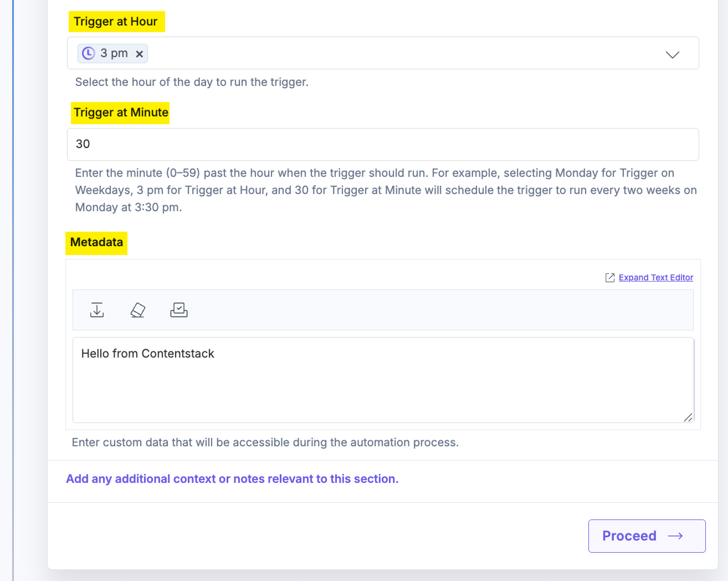This screenshot has width=728, height=581.
Task: Open the Expand Text Editor link
Action: point(655,277)
